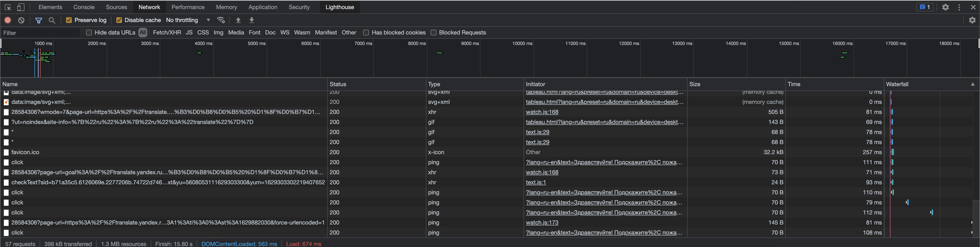The width and height of the screenshot is (980, 247).
Task: Stop recording network log
Action: click(8, 20)
